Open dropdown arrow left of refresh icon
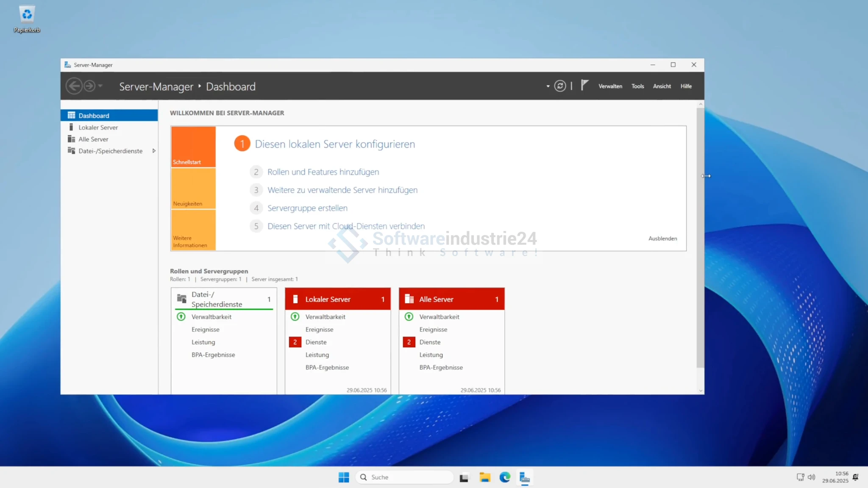Viewport: 868px width, 488px height. (x=548, y=86)
